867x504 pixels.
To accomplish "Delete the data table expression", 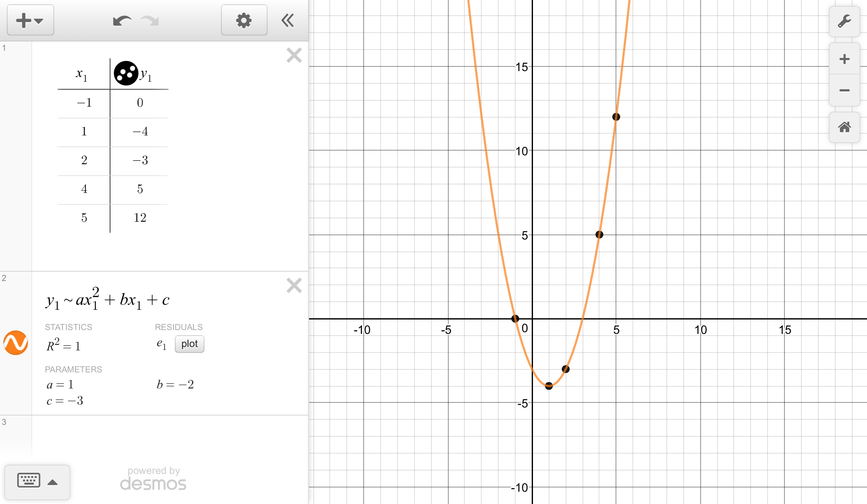I will [x=294, y=55].
